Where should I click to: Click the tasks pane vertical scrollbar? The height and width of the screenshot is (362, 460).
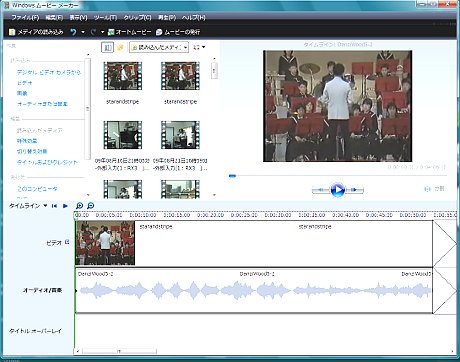(x=88, y=108)
